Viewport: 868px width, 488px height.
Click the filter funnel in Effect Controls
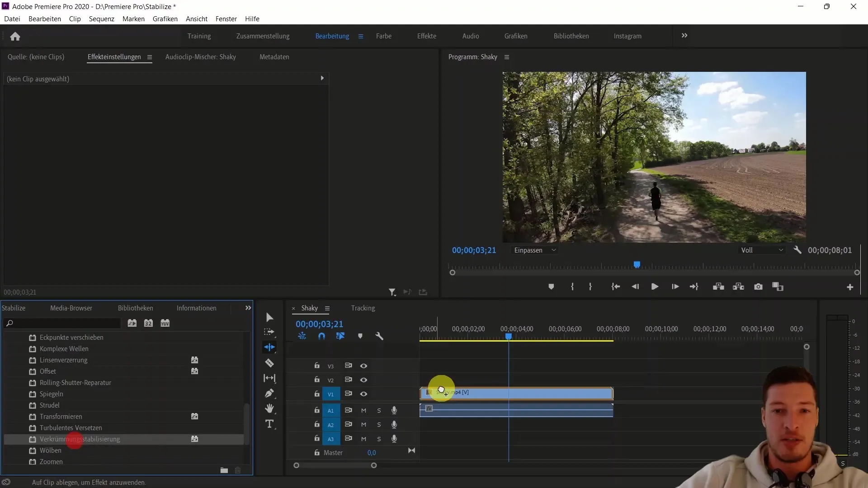pos(392,292)
